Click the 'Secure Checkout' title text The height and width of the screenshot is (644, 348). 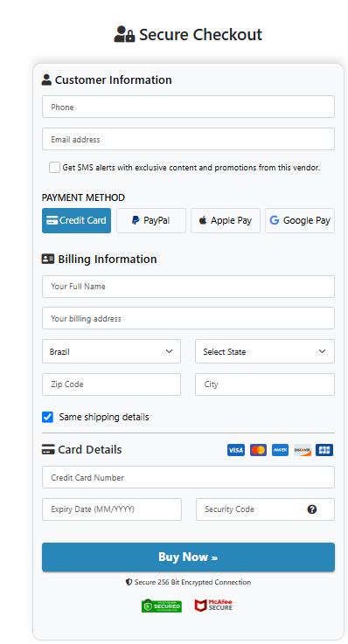coord(200,34)
